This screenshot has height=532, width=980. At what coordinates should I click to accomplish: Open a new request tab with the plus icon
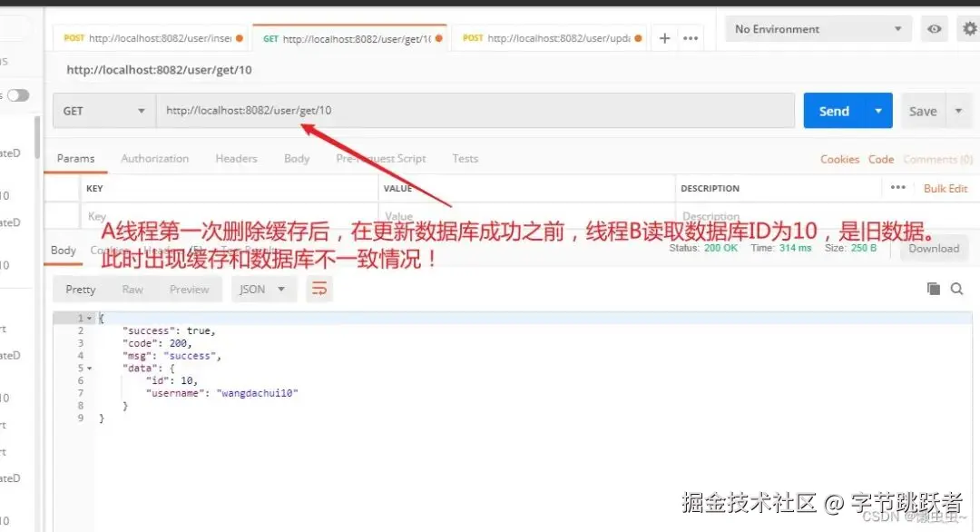pyautogui.click(x=666, y=36)
